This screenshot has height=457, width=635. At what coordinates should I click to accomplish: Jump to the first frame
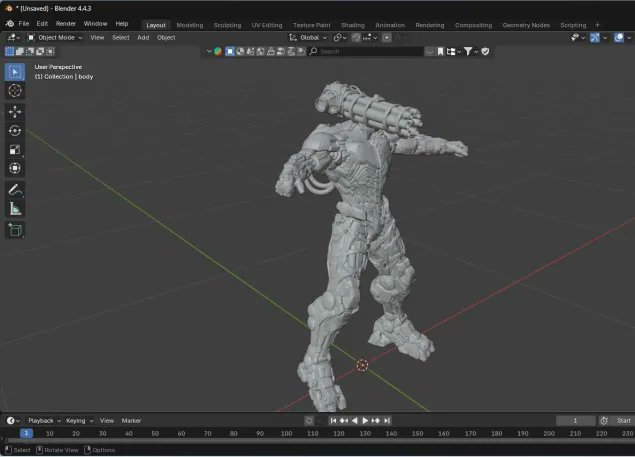(333, 421)
